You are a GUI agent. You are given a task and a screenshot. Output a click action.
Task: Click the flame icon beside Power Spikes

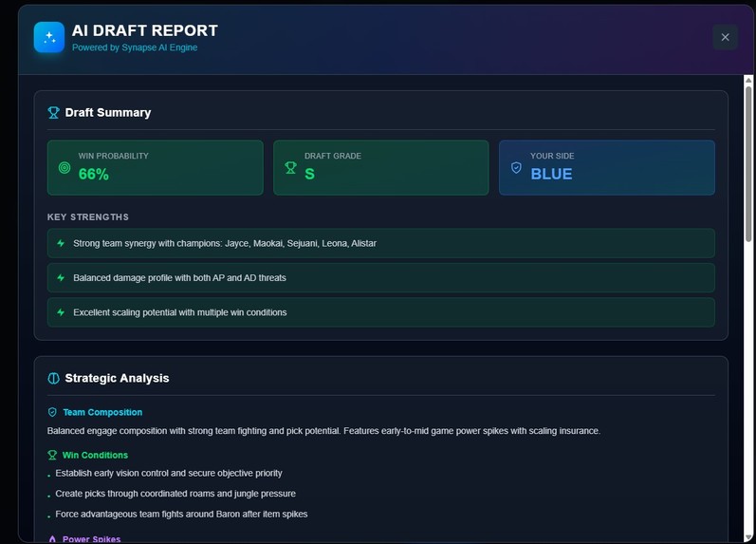coord(52,538)
